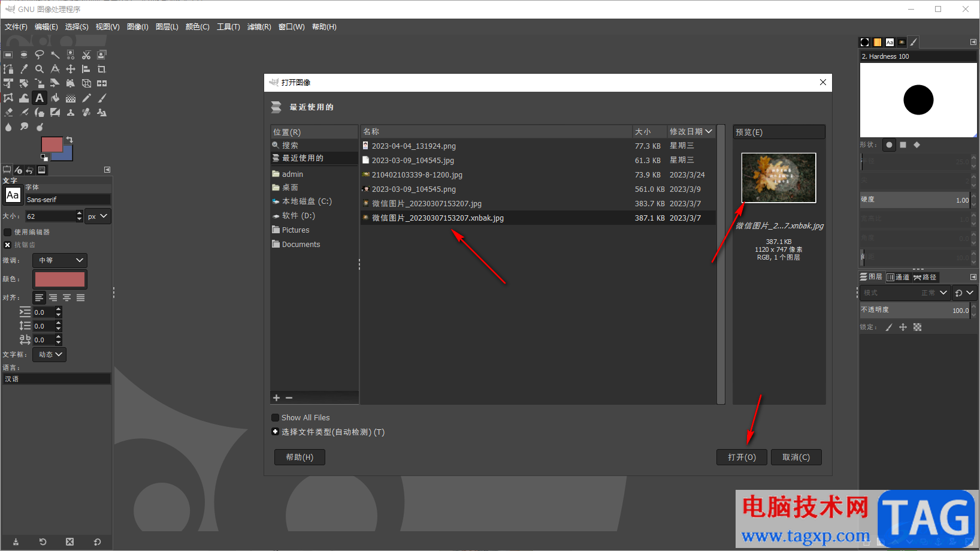Select the Flip tool
The height and width of the screenshot is (551, 980).
102,83
